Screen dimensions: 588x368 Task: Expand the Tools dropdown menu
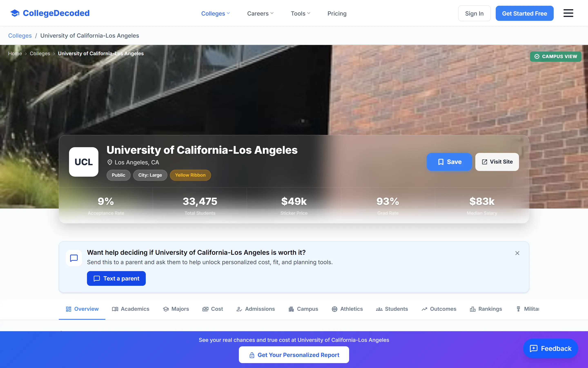pos(301,13)
